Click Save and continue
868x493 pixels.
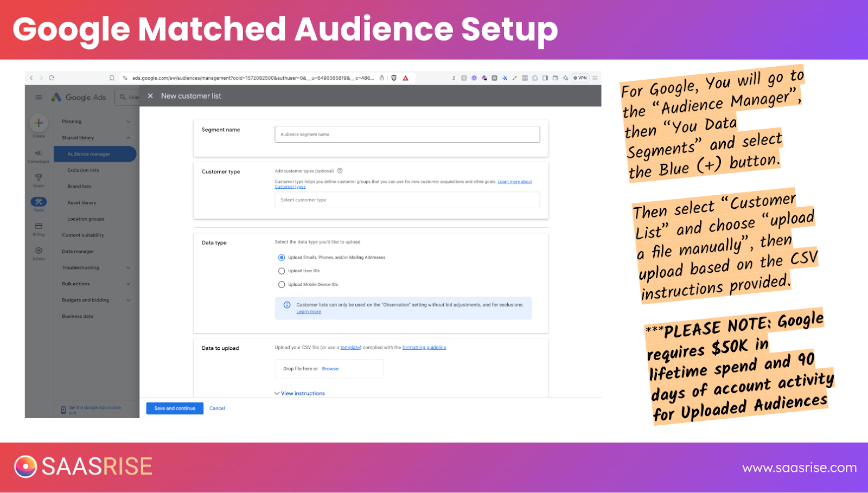point(175,408)
